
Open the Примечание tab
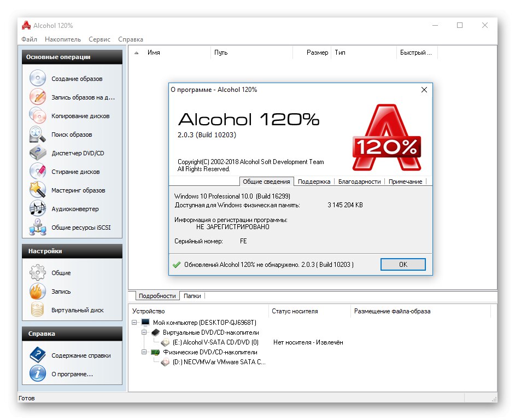coord(405,182)
